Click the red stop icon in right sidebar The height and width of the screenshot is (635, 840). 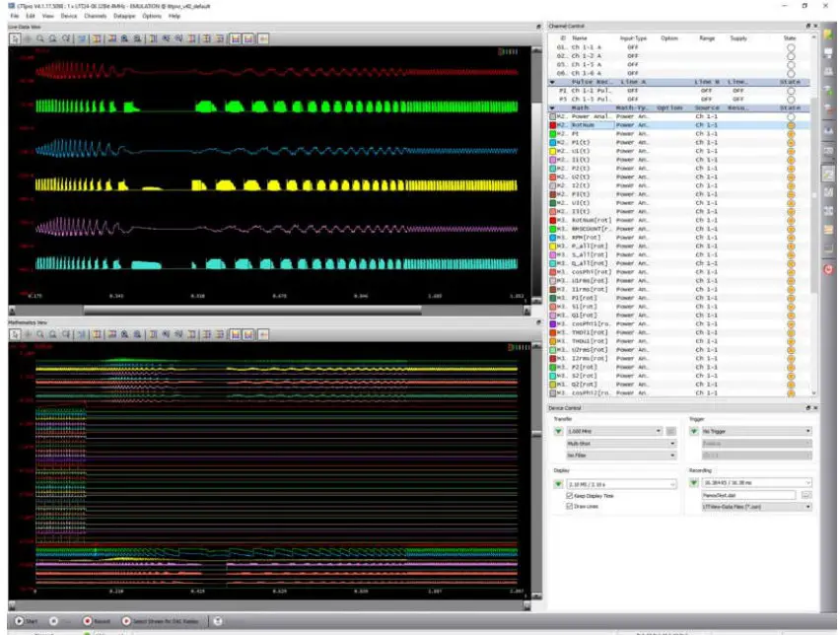828,269
